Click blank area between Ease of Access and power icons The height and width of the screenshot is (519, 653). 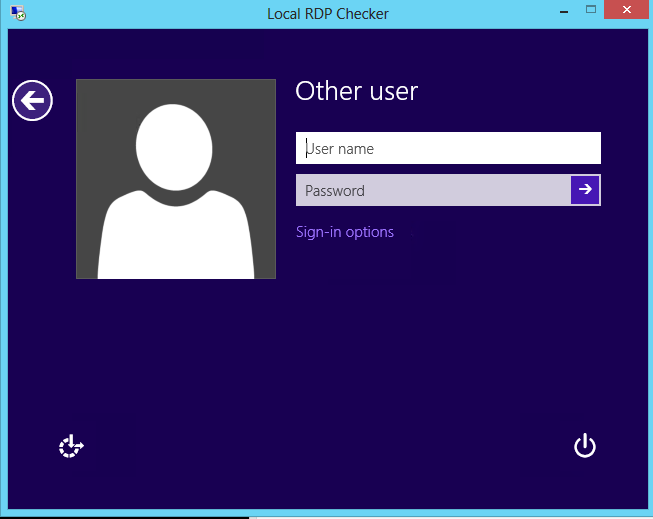point(328,446)
